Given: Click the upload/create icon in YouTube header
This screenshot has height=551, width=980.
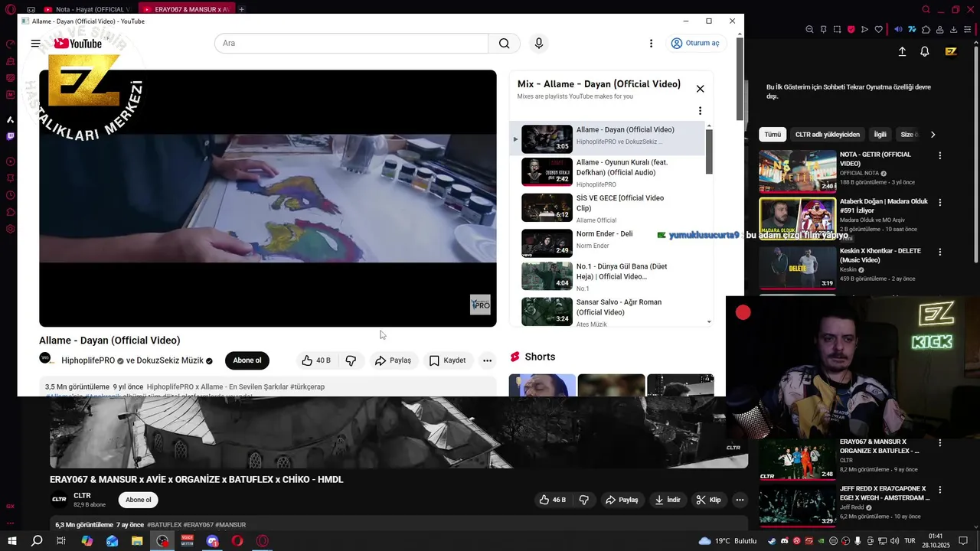Looking at the screenshot, I should point(902,51).
